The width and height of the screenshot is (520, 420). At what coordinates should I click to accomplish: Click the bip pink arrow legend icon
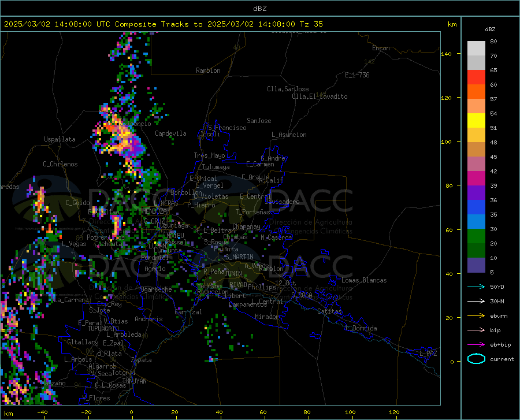[476, 330]
